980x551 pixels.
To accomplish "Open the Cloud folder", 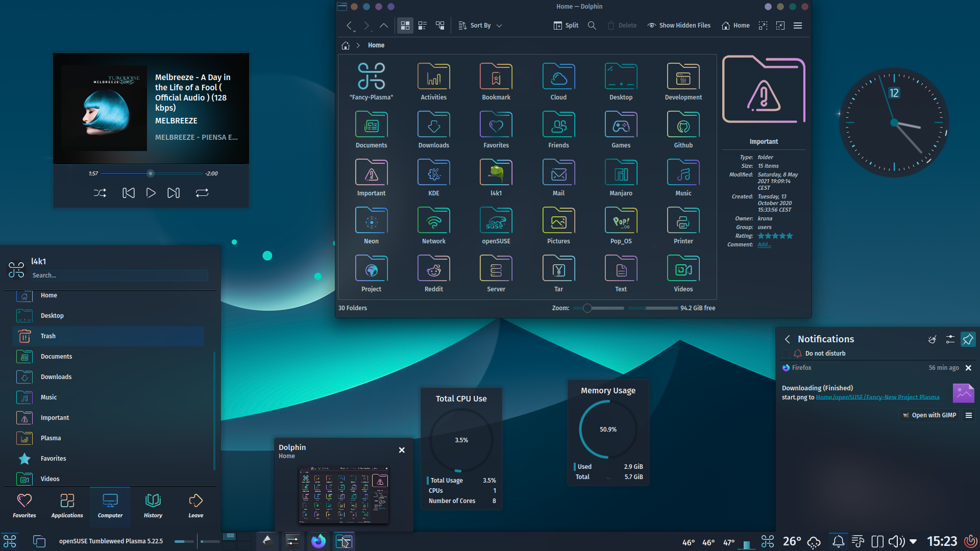I will [558, 82].
